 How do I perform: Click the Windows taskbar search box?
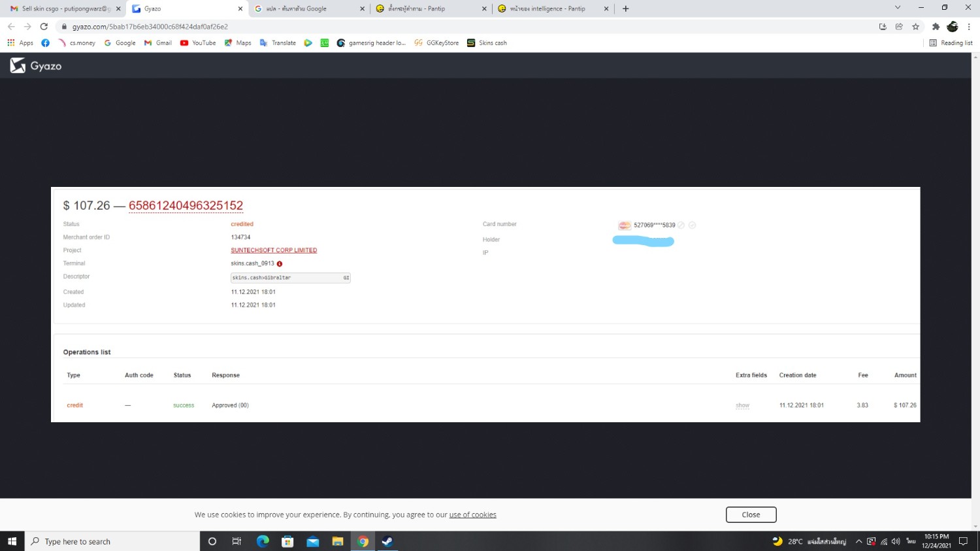click(x=112, y=541)
